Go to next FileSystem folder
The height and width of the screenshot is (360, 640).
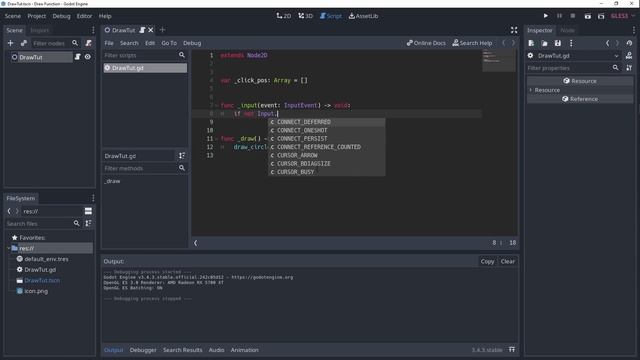pyautogui.click(x=17, y=211)
